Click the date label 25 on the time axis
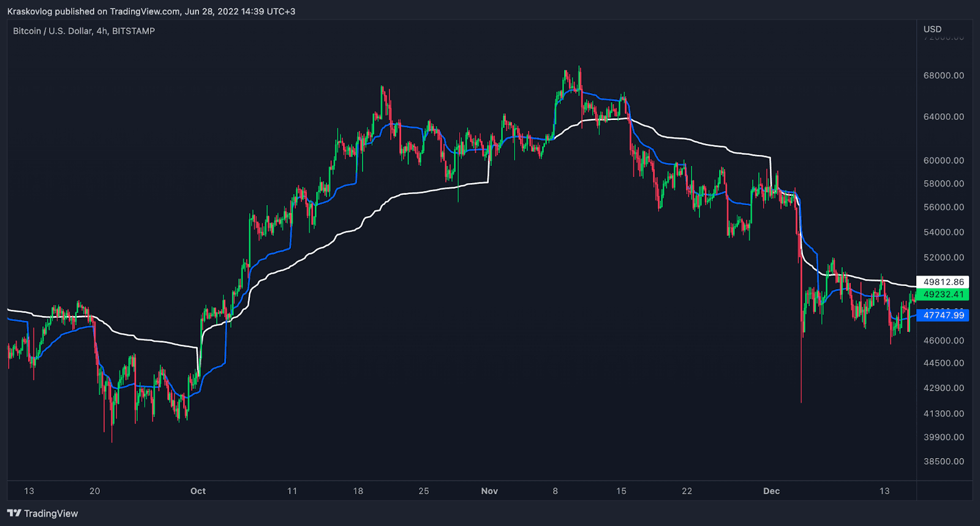Viewport: 980px width, 526px height. tap(424, 491)
